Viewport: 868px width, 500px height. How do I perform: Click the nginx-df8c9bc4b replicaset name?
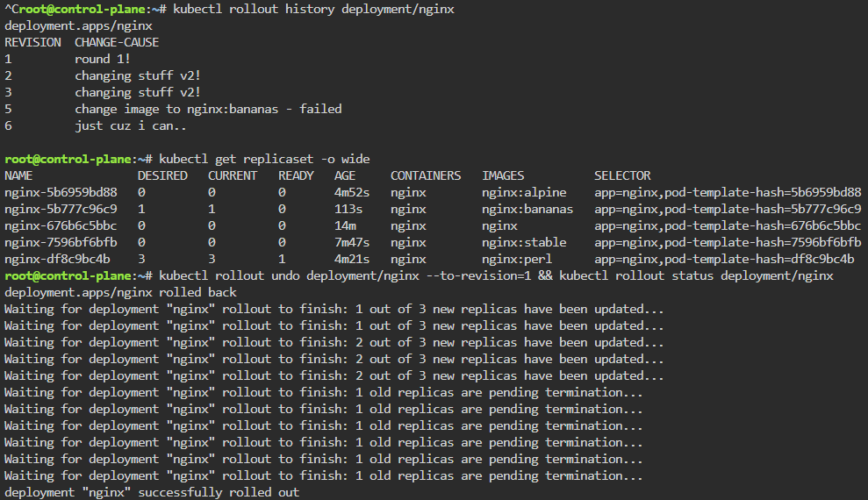pyautogui.click(x=57, y=259)
